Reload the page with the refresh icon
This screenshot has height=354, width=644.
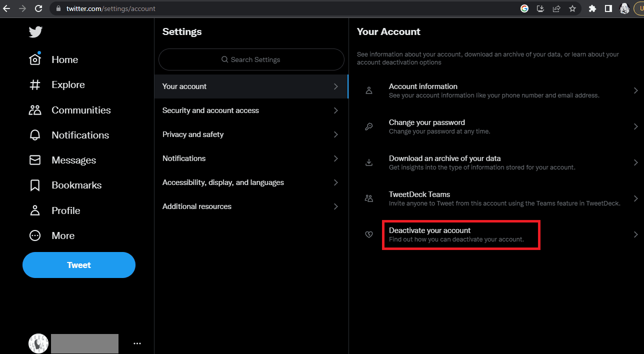click(x=38, y=8)
